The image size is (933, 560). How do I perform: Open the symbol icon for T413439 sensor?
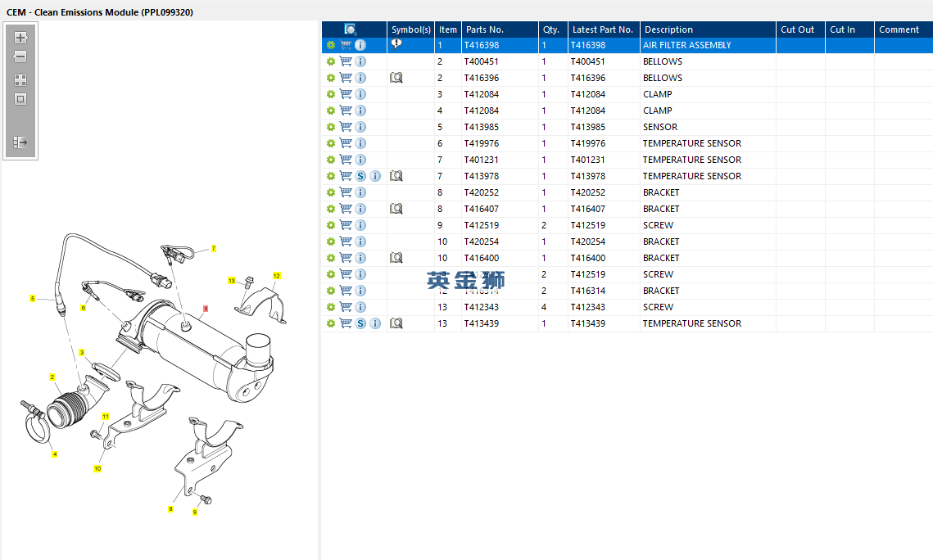[x=396, y=323]
